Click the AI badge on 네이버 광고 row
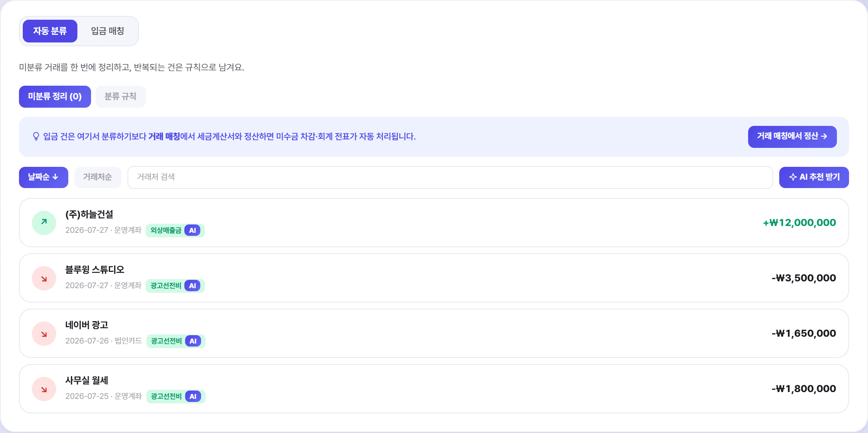The width and height of the screenshot is (868, 433). coord(193,341)
